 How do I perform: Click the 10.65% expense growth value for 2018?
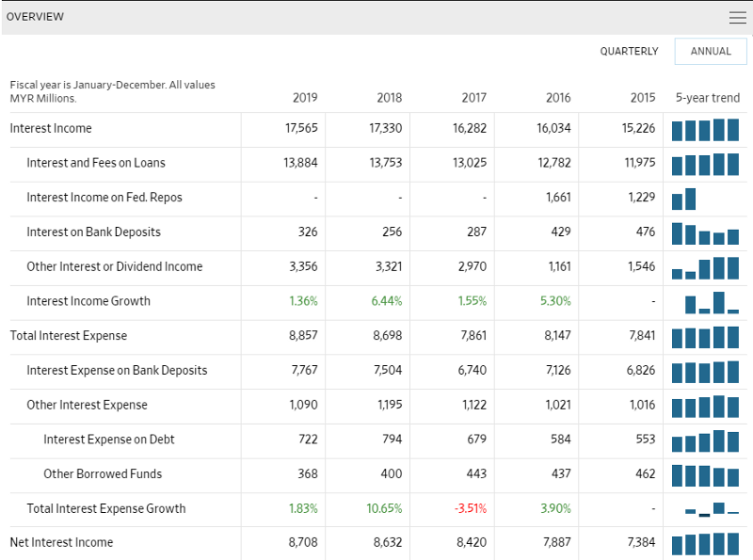pyautogui.click(x=384, y=509)
